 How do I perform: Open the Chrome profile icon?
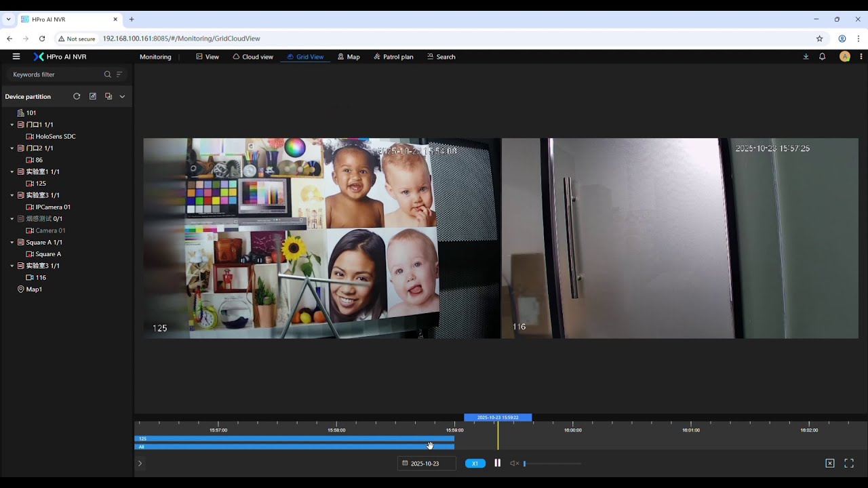842,39
